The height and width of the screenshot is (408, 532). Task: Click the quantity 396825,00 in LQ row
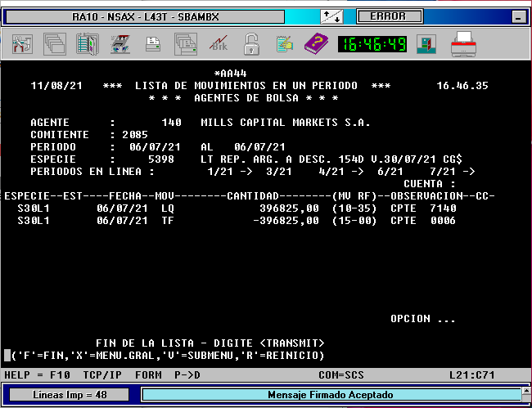coord(289,208)
